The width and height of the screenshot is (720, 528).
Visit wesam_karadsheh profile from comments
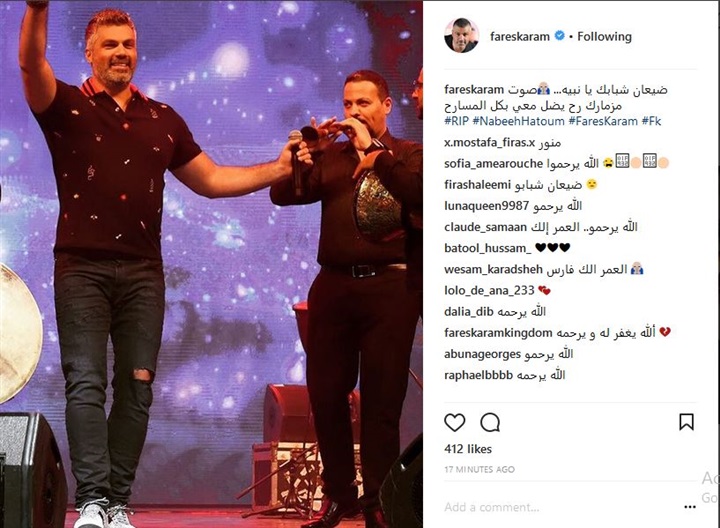493,270
